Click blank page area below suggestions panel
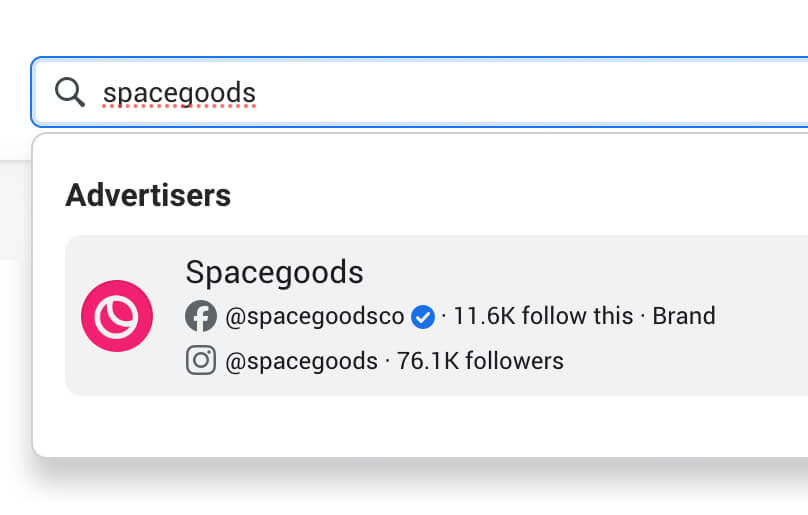Viewport: 808px width, 515px height. pos(400,490)
